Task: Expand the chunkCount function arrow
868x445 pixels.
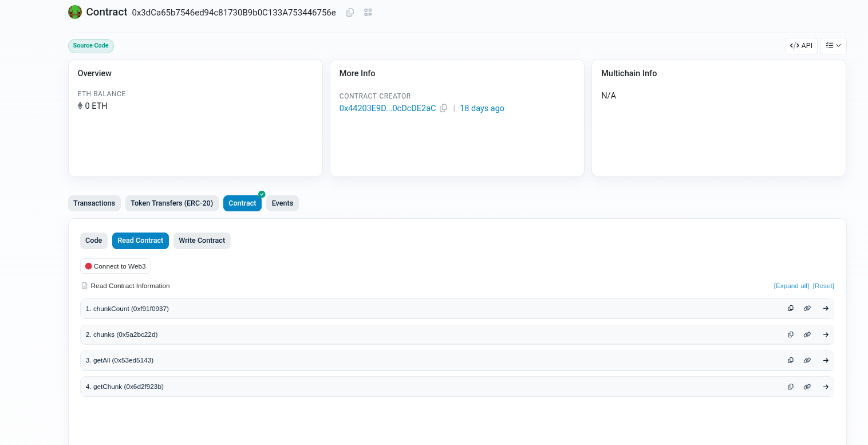Action: pyautogui.click(x=826, y=308)
